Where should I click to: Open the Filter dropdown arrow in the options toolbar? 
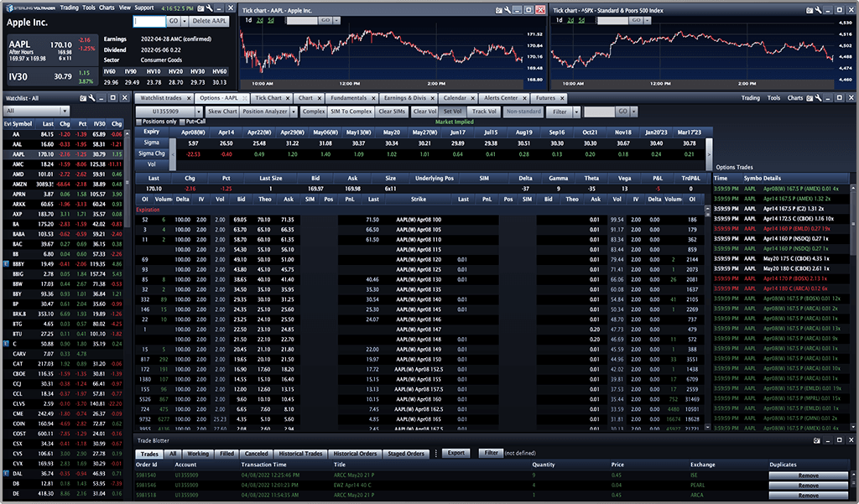(576, 112)
